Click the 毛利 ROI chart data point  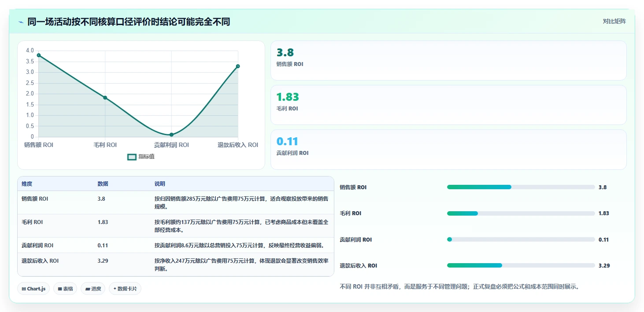click(x=105, y=98)
